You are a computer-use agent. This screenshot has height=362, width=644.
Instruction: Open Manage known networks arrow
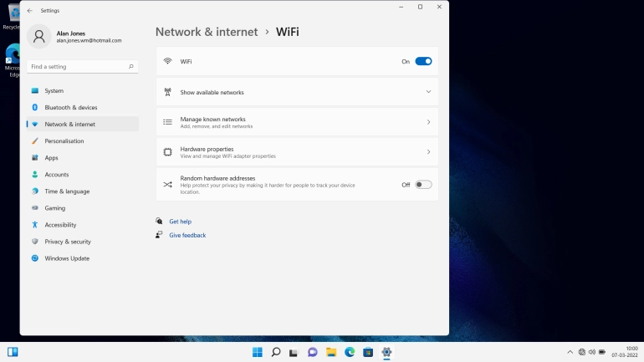tap(428, 122)
